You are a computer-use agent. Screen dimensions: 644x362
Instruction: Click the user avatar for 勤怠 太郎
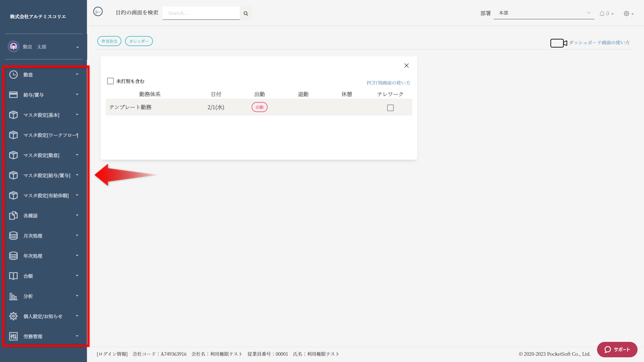click(13, 47)
